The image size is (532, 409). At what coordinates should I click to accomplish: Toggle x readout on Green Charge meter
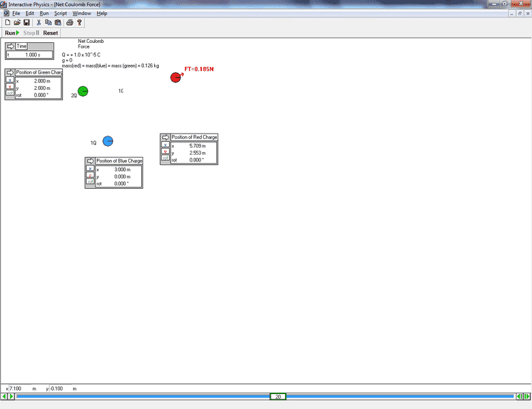[10, 80]
